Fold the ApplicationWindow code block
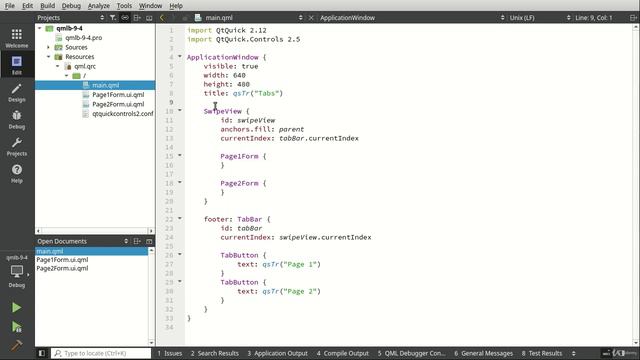Screen dimensions: 640x360 click(180, 56)
